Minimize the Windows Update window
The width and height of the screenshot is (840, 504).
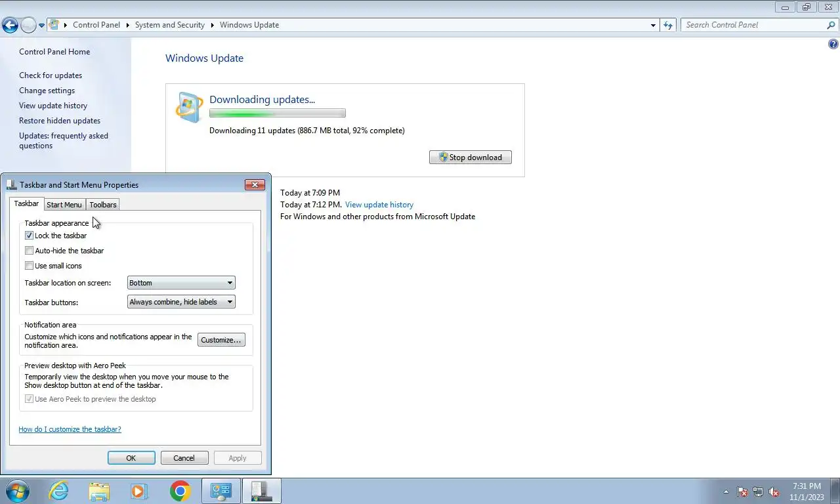tap(785, 7)
